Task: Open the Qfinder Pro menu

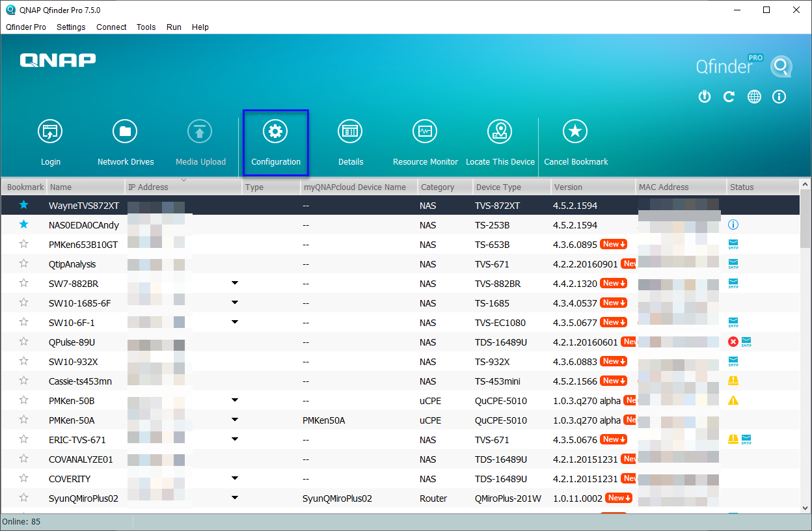Action: (26, 27)
